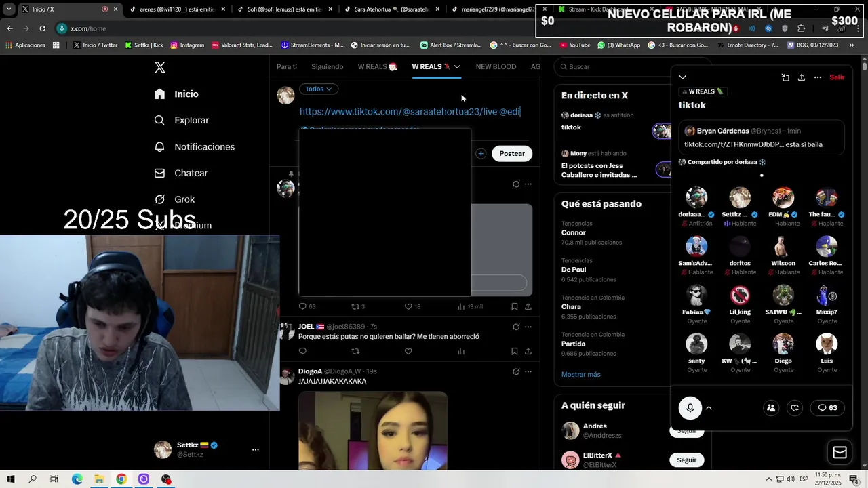Switch to NEW BLOOD tab

pos(496,66)
